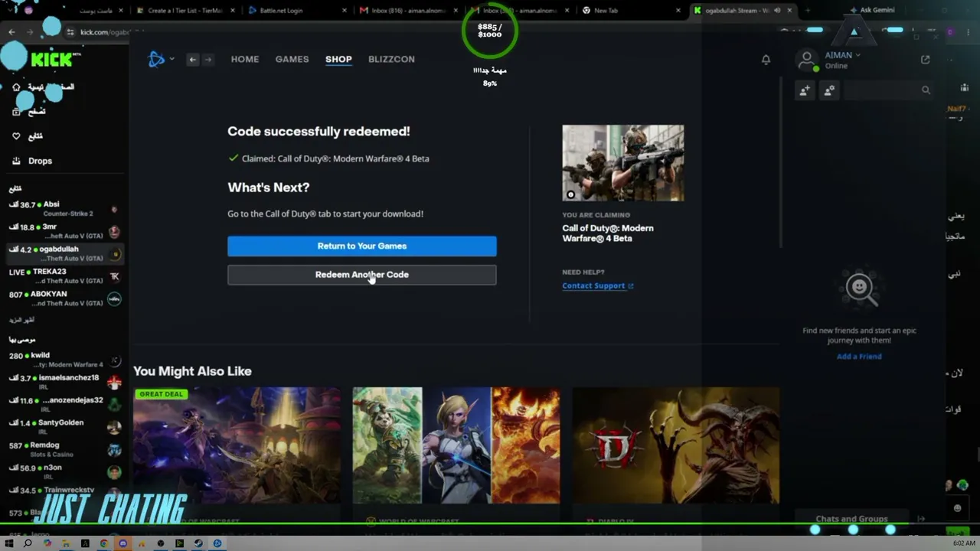Open ismaelsanchez18 channel

(x=65, y=382)
